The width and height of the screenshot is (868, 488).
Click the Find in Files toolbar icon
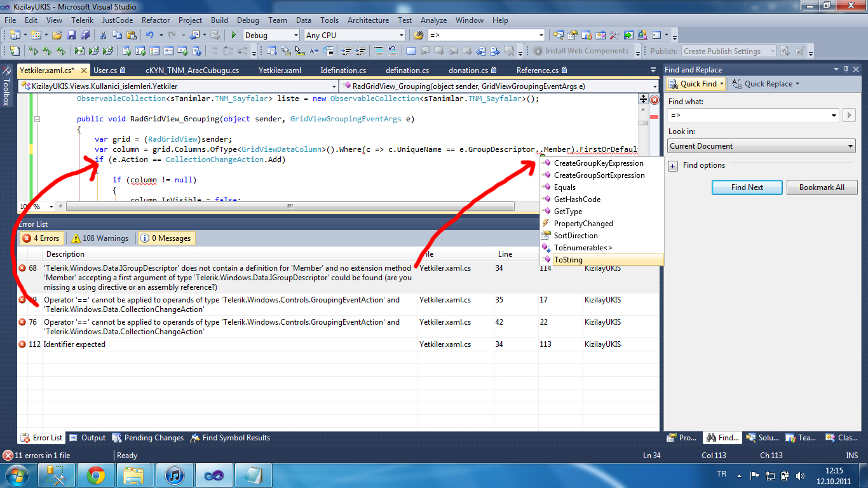tap(418, 36)
